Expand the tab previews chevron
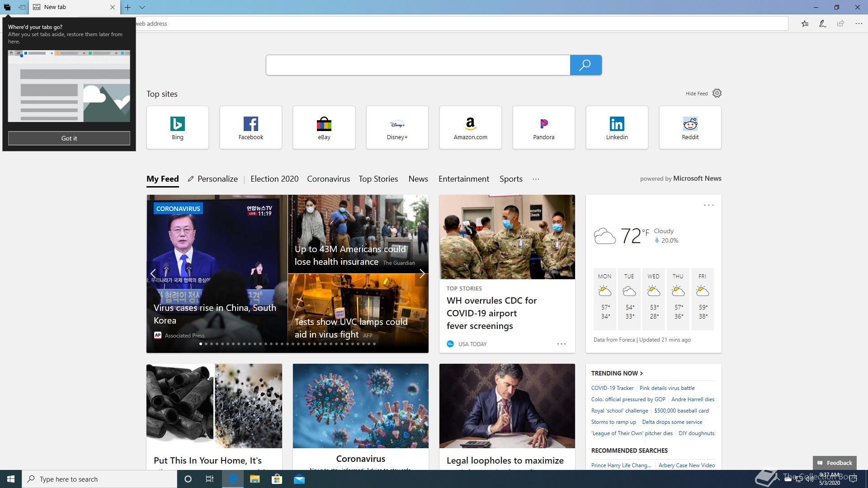This screenshot has height=488, width=868. (x=142, y=7)
